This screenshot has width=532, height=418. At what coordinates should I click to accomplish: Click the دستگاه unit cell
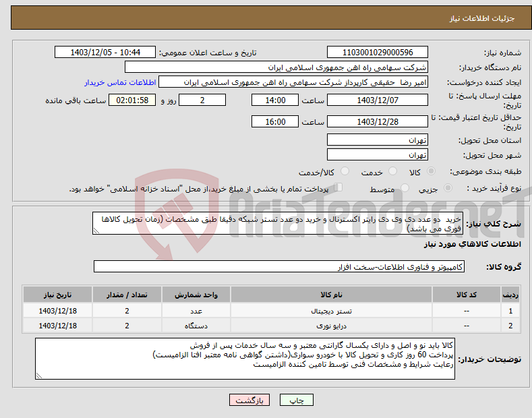coord(196,326)
